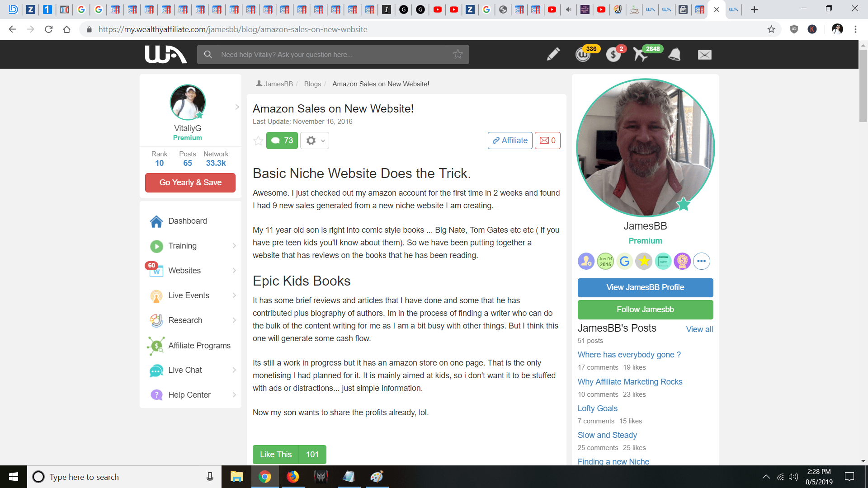Screen dimensions: 868x488
Task: Click the gold star badge icon
Action: (644, 261)
